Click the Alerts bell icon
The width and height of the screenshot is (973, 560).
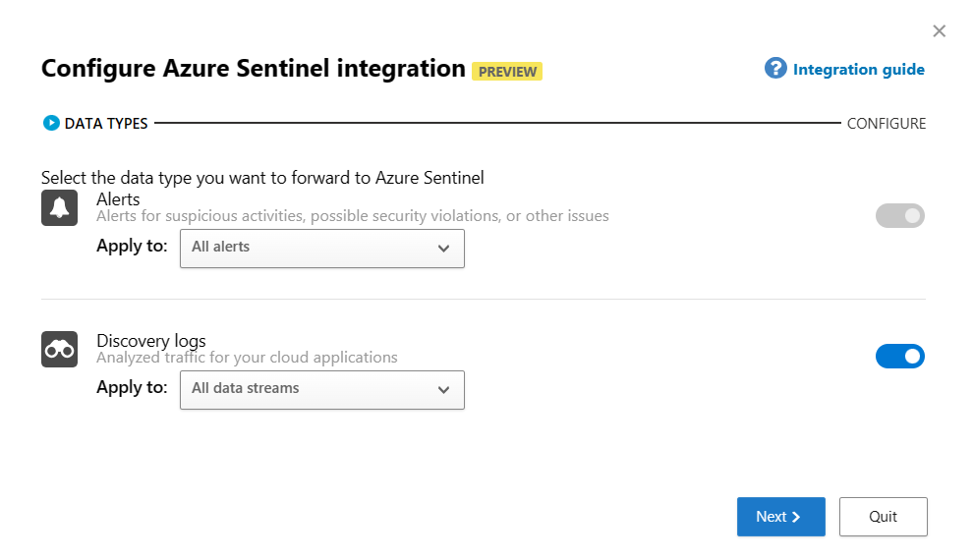point(60,207)
